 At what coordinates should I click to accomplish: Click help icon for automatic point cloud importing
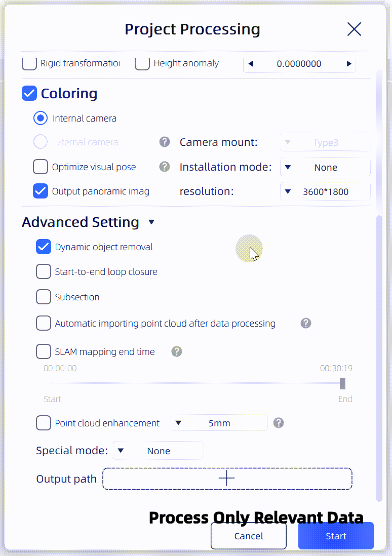click(x=305, y=323)
